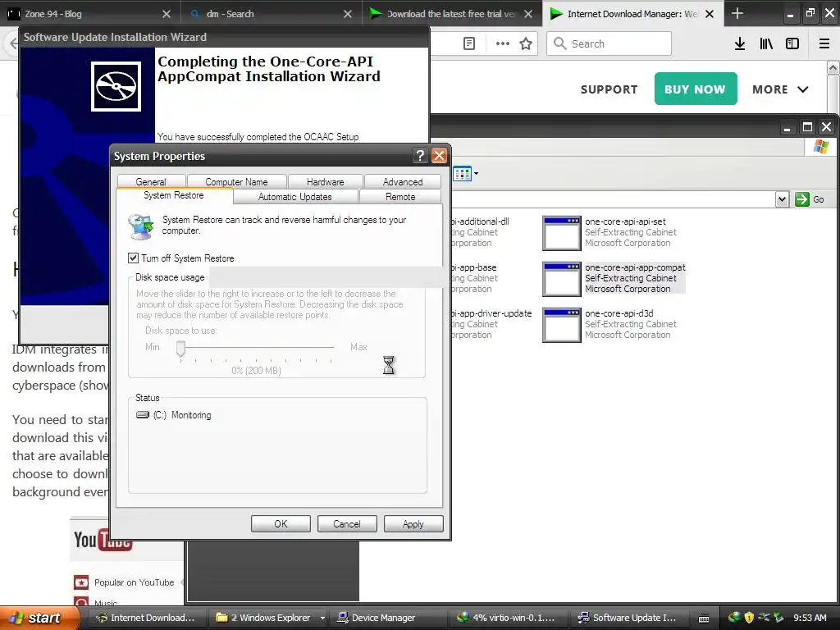The height and width of the screenshot is (630, 840).
Task: Open the Automatic Updates tab
Action: [295, 197]
